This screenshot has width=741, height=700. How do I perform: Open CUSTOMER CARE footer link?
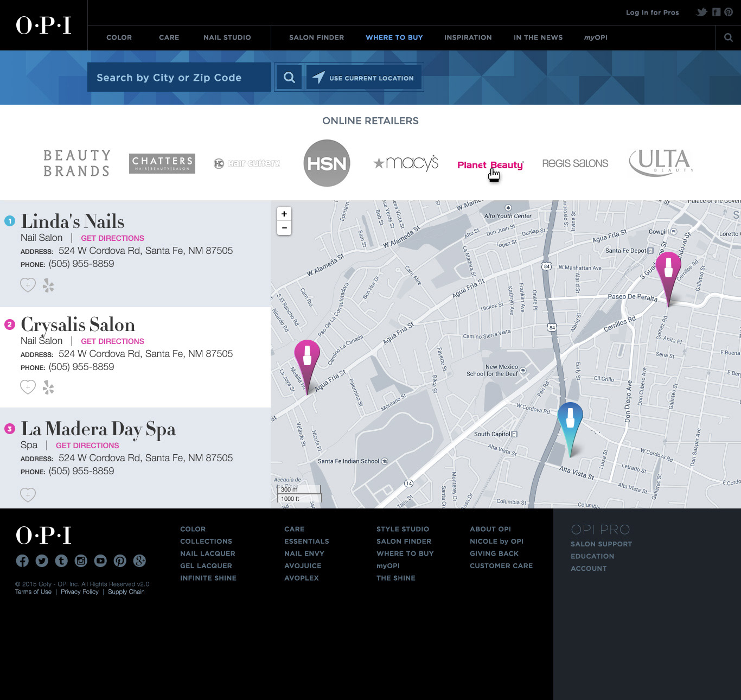[501, 566]
